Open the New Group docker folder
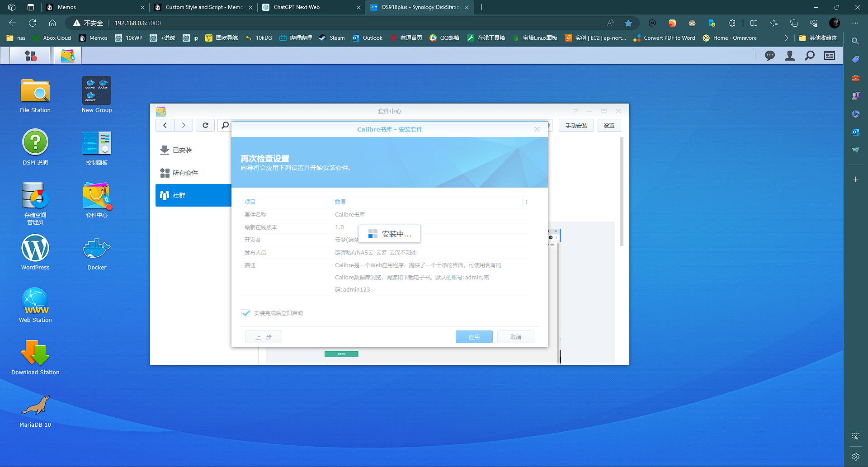Image resolution: width=868 pixels, height=467 pixels. [x=97, y=95]
